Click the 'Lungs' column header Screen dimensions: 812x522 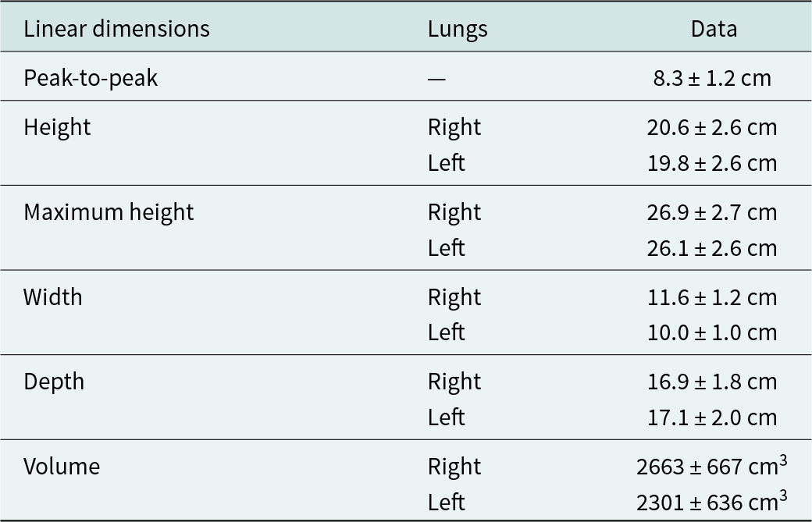click(458, 30)
